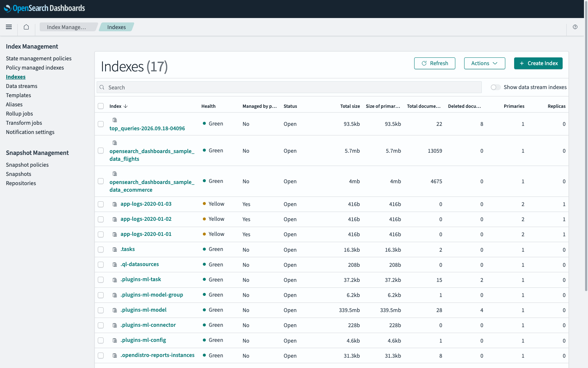Click the document icon beside .plugins-ml-config
Screen dimensions: 588x368
tap(115, 340)
